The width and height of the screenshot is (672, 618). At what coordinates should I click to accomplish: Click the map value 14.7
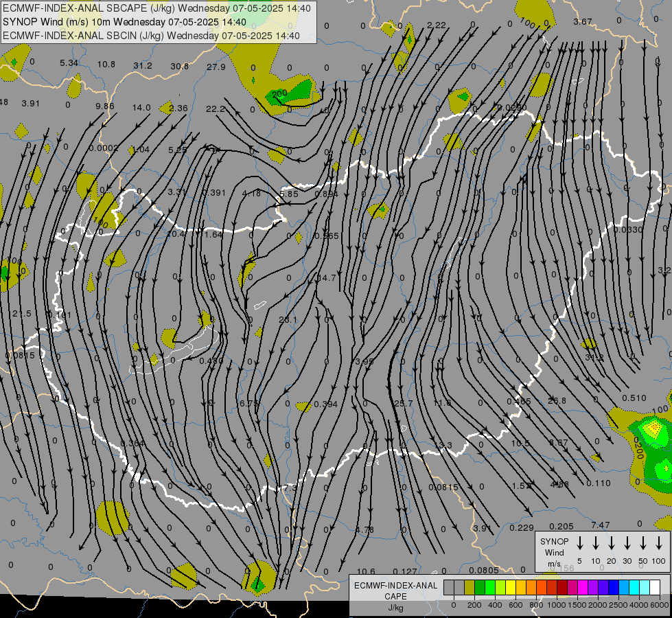326,278
